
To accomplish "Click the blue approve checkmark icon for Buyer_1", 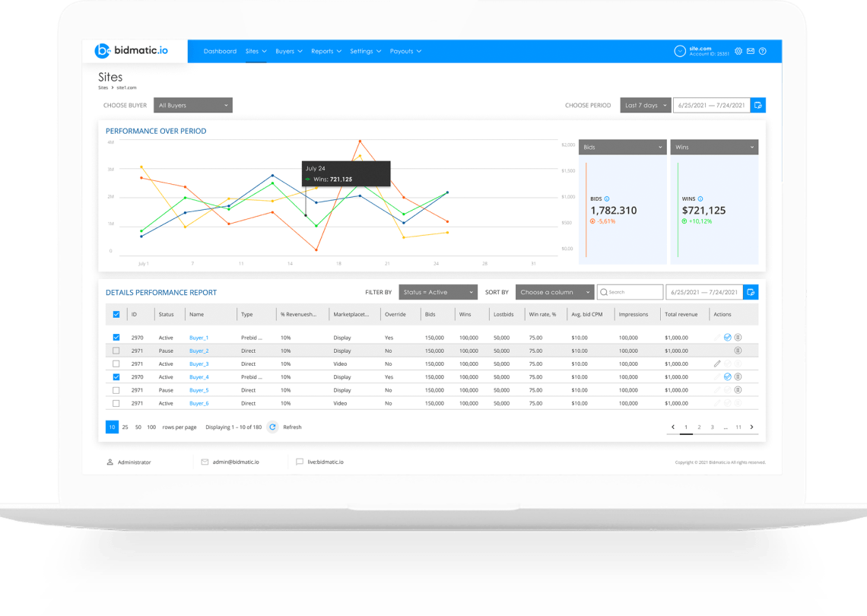I will pyautogui.click(x=728, y=338).
